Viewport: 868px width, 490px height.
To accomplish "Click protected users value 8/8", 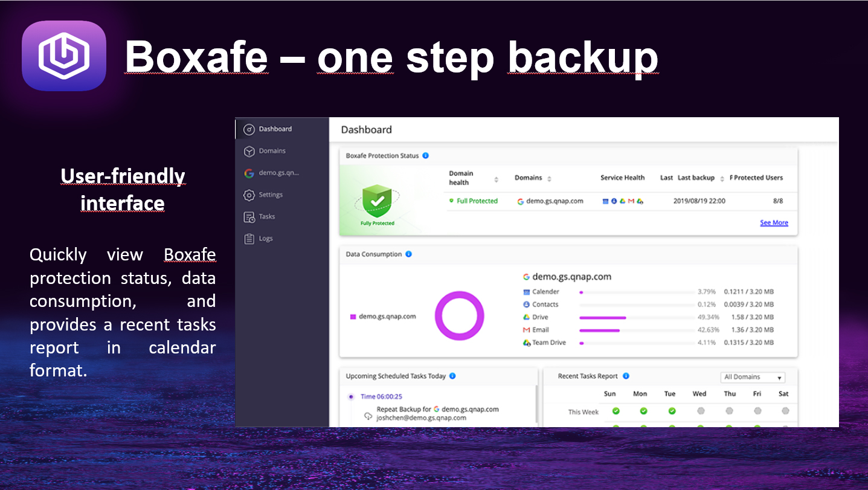I will tap(777, 201).
